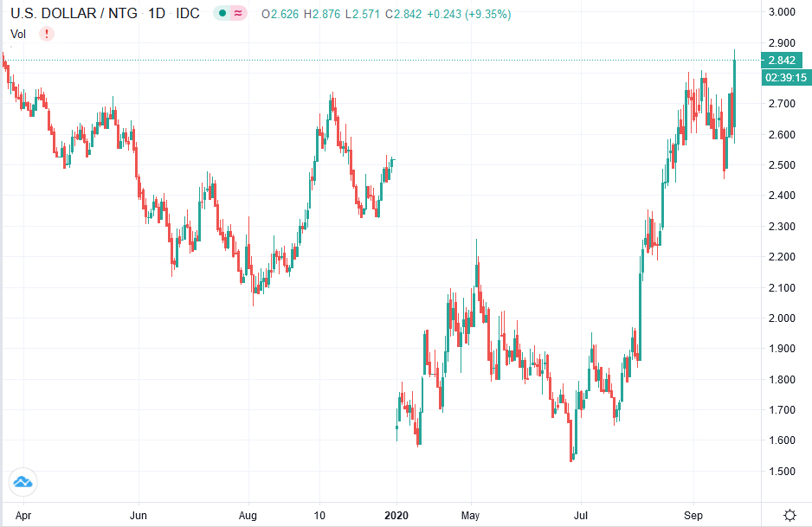The image size is (812, 527).
Task: Click the Jul label on time axis
Action: click(x=582, y=514)
